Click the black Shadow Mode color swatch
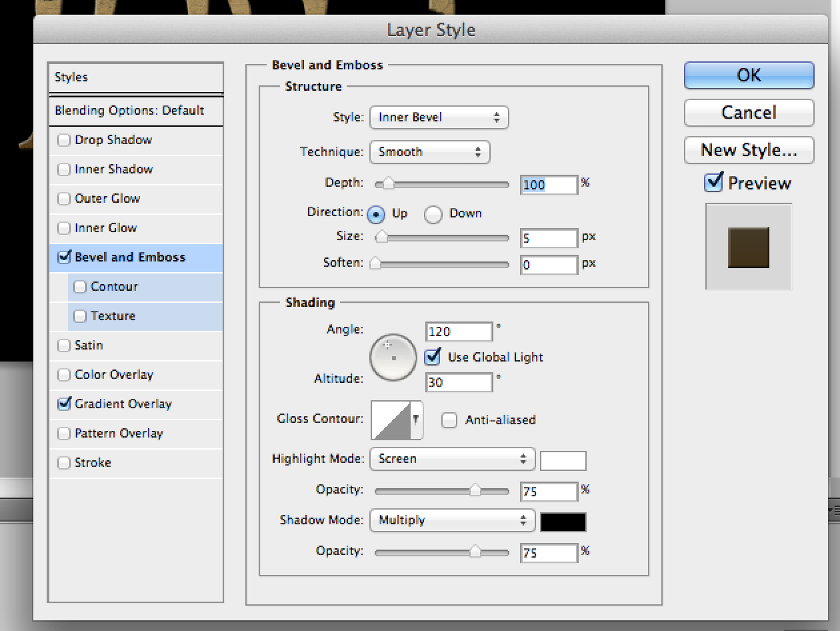This screenshot has width=840, height=631. coord(563,520)
